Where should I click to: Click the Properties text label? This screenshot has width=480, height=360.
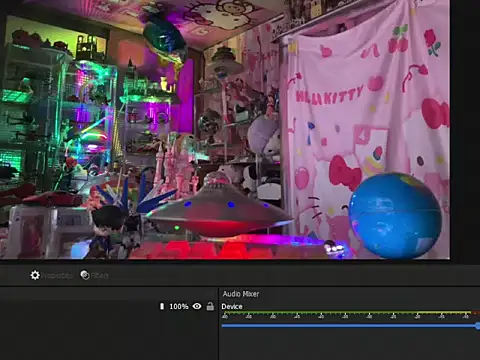(57, 276)
